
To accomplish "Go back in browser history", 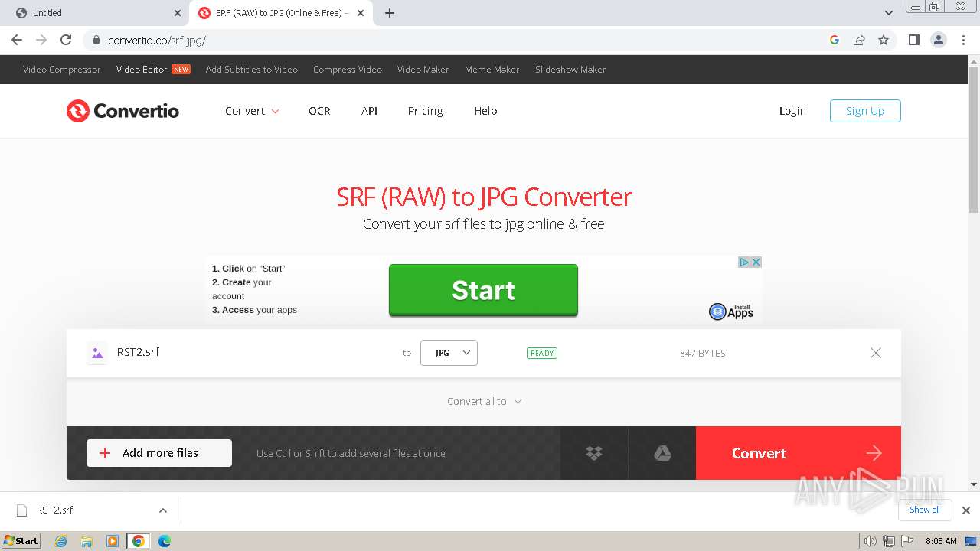I will coord(17,40).
